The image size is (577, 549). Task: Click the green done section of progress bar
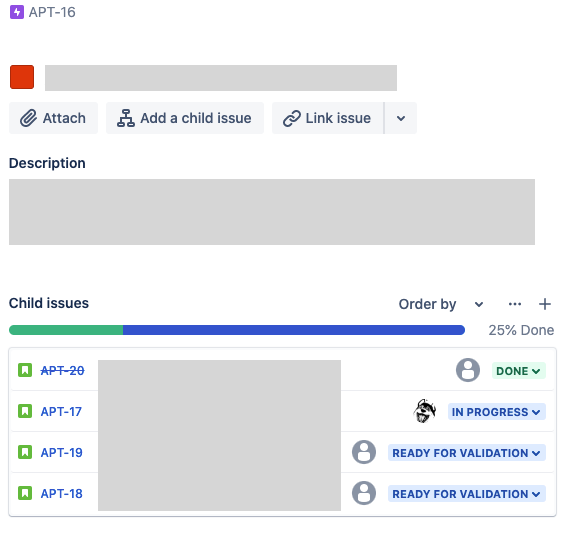66,330
